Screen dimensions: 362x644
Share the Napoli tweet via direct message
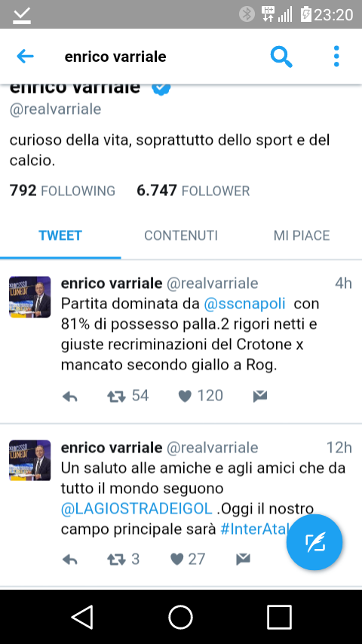pos(260,396)
